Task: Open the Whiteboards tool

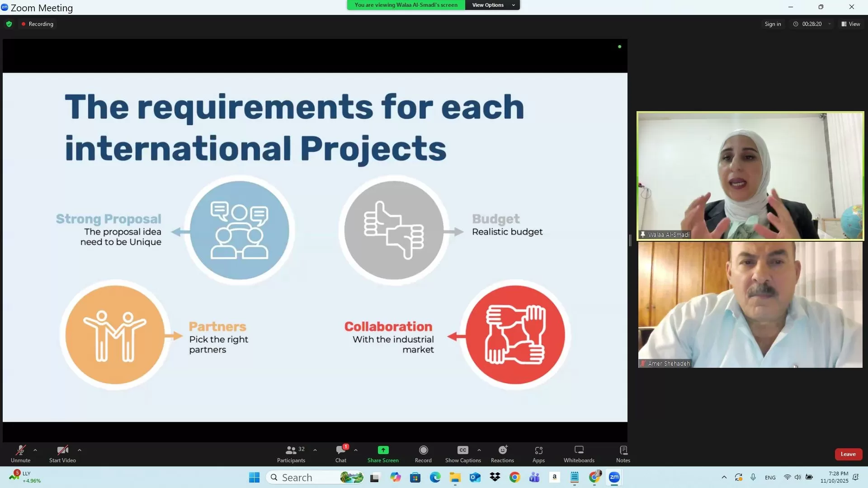Action: tap(579, 454)
